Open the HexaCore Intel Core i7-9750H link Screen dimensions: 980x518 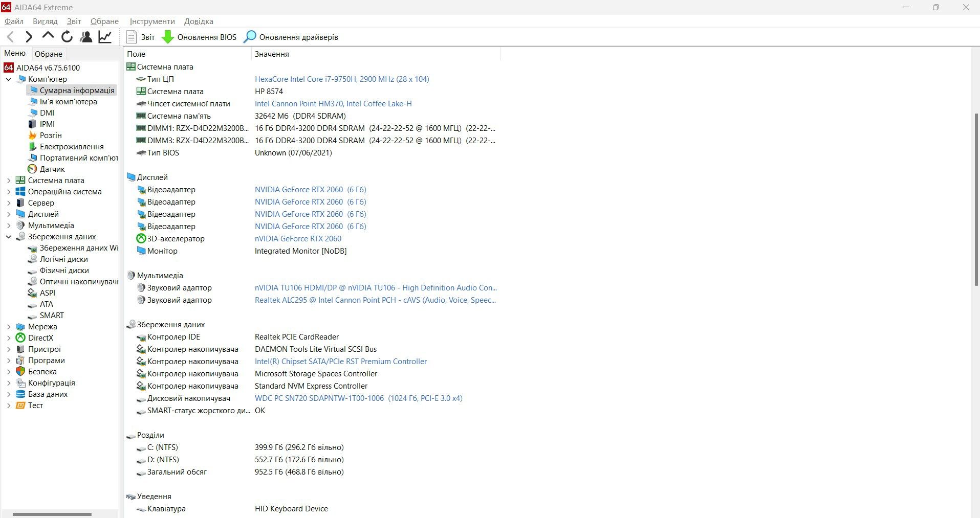click(342, 79)
